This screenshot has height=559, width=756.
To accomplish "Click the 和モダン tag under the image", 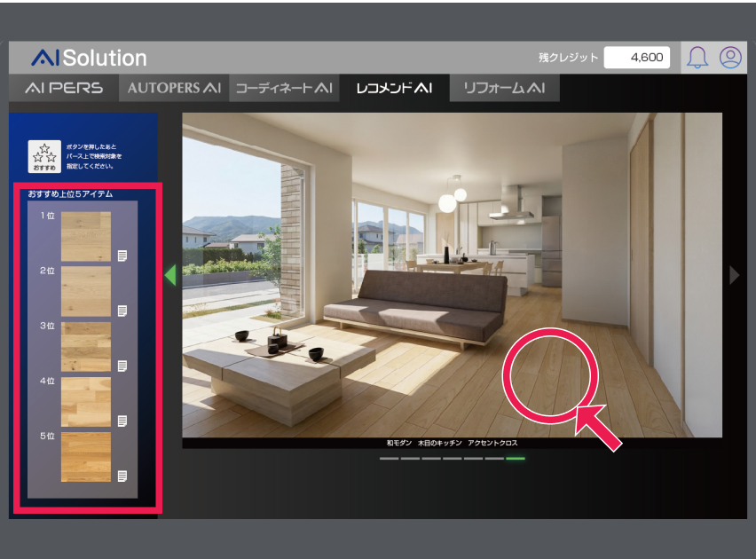I will (399, 443).
